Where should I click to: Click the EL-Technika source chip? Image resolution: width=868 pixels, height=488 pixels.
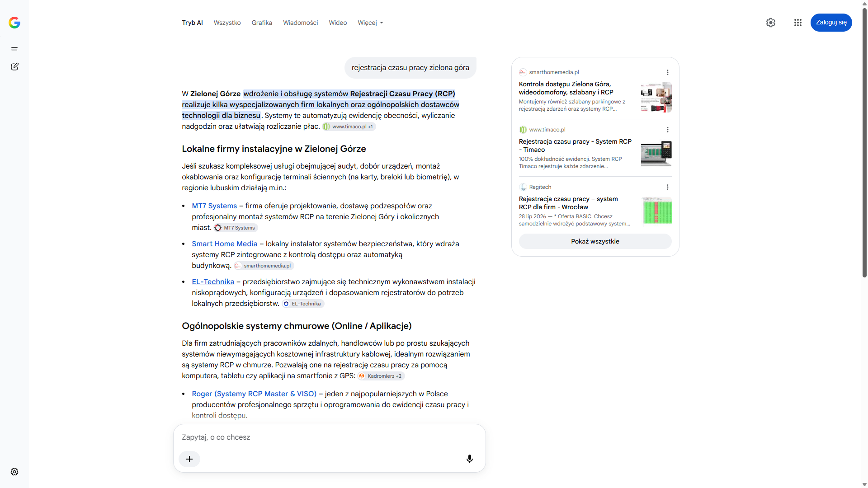click(303, 304)
